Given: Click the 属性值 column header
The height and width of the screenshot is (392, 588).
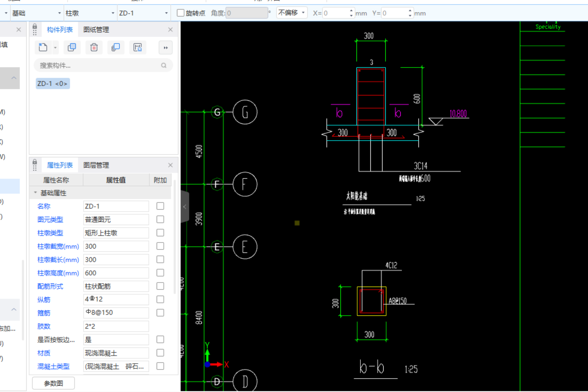Looking at the screenshot, I should [116, 180].
